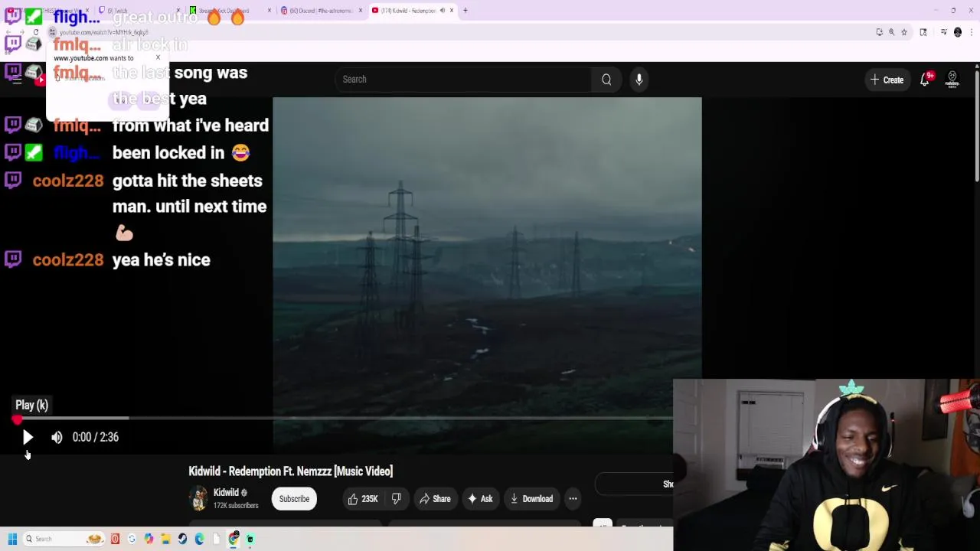Open YouTube notifications bell
Image resolution: width=980 pixels, height=551 pixels.
pos(925,80)
